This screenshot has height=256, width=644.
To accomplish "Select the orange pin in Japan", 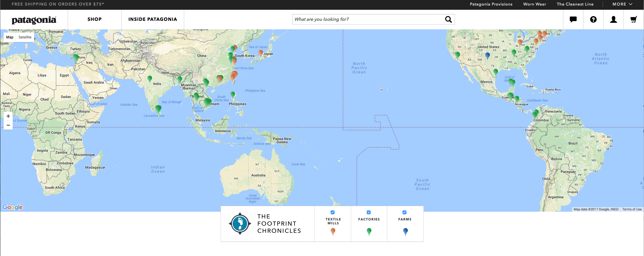I will pyautogui.click(x=261, y=53).
